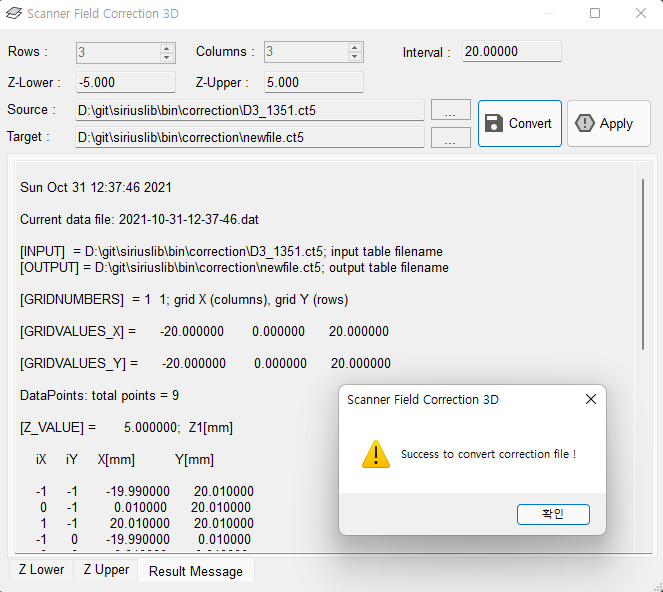This screenshot has height=592, width=663.
Task: Click the '[GRIDVALUES_X]' log line
Action: (x=204, y=331)
